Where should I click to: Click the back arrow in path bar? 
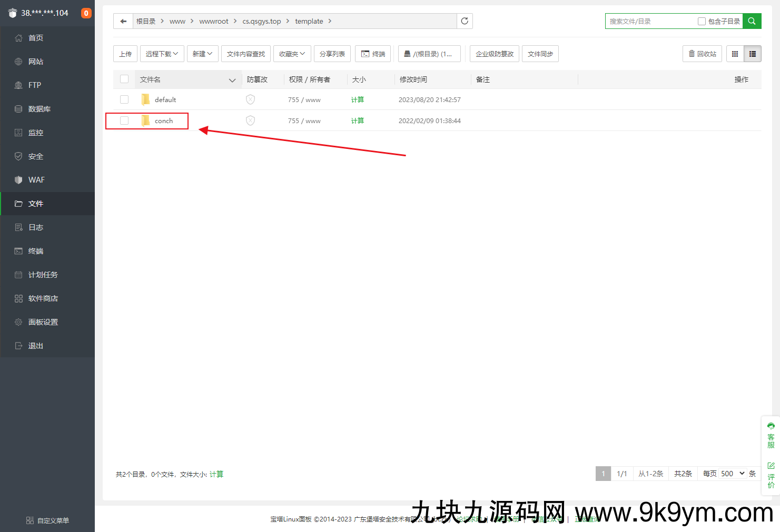point(123,21)
